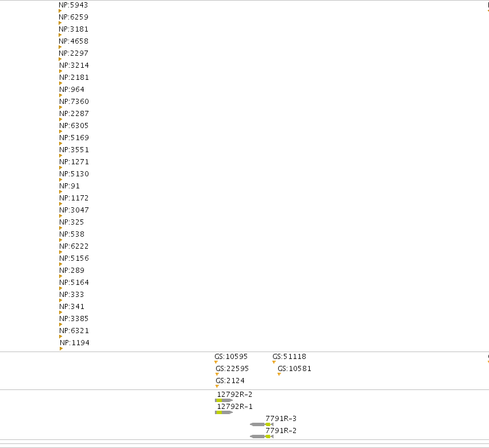Image resolution: width=489 pixels, height=448 pixels.
Task: Click the NP:964 label
Action: (72, 90)
